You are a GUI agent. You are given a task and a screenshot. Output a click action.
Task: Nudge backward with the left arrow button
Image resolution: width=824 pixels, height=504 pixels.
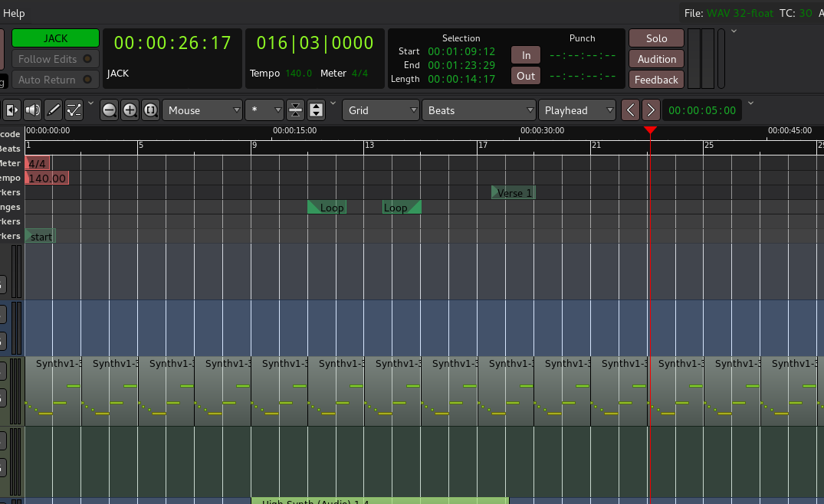click(630, 110)
